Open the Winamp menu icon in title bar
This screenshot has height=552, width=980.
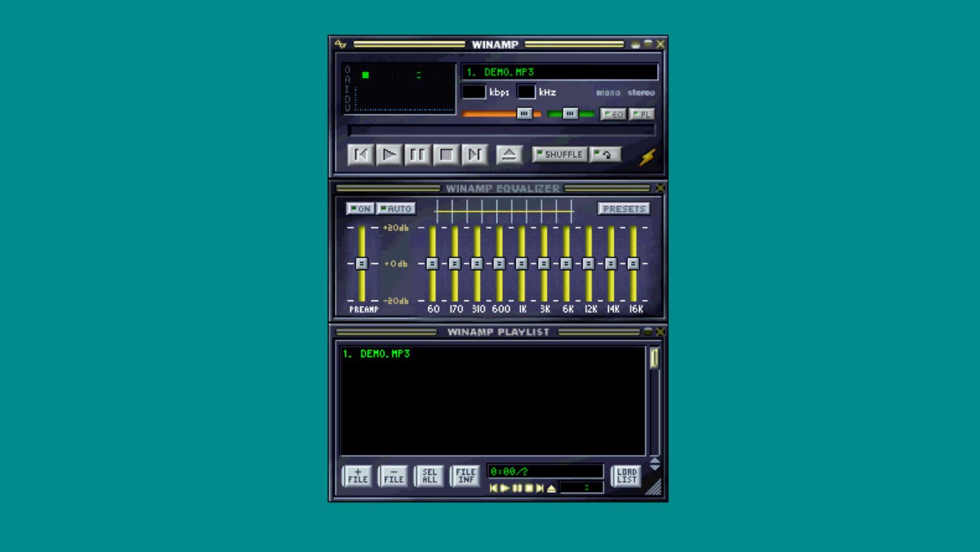pyautogui.click(x=340, y=44)
